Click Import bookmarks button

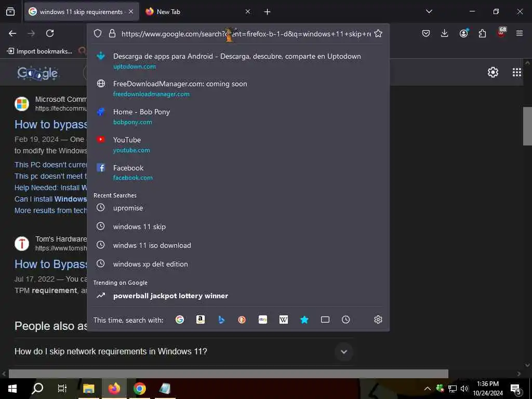pos(39,51)
